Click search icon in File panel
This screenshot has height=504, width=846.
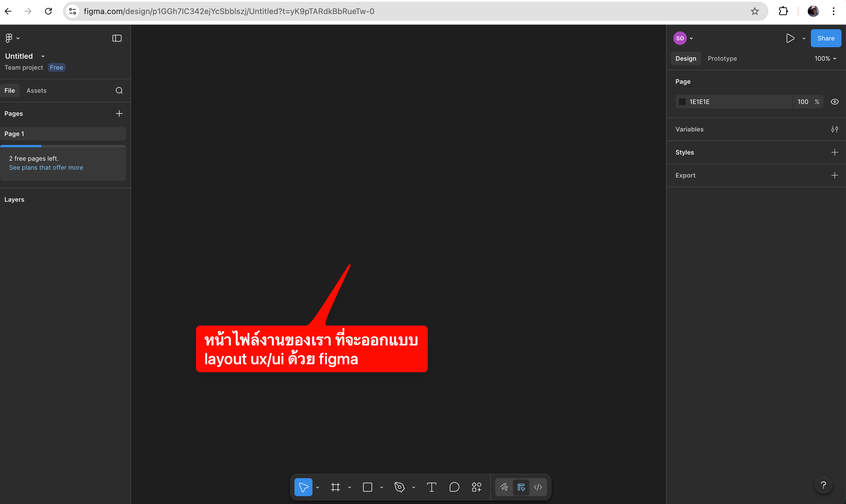[x=119, y=90]
